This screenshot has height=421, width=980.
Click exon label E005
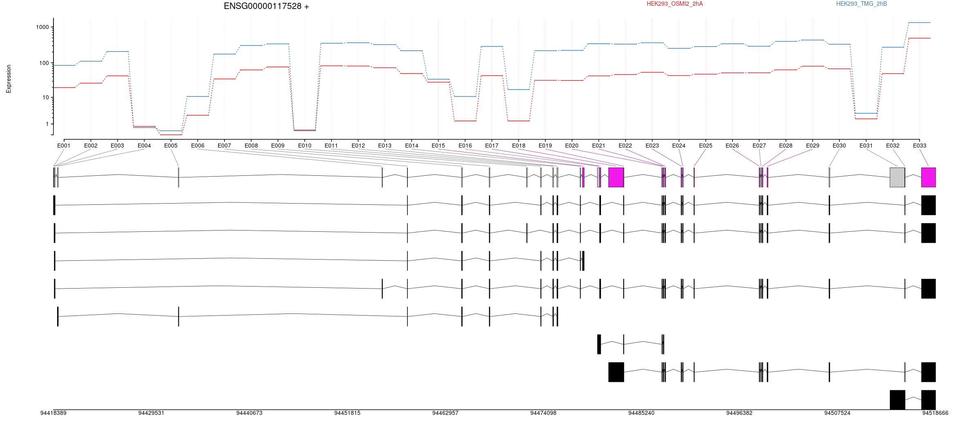(171, 146)
